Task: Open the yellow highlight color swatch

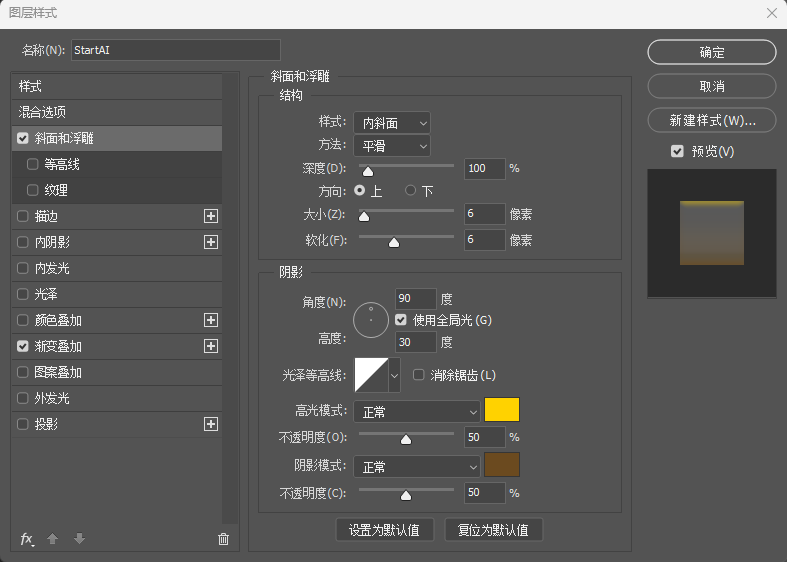Action: click(x=502, y=409)
